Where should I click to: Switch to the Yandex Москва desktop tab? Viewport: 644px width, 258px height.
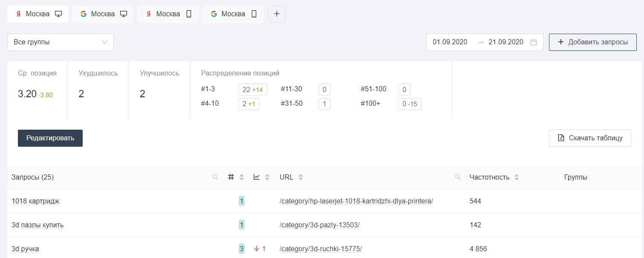click(38, 14)
